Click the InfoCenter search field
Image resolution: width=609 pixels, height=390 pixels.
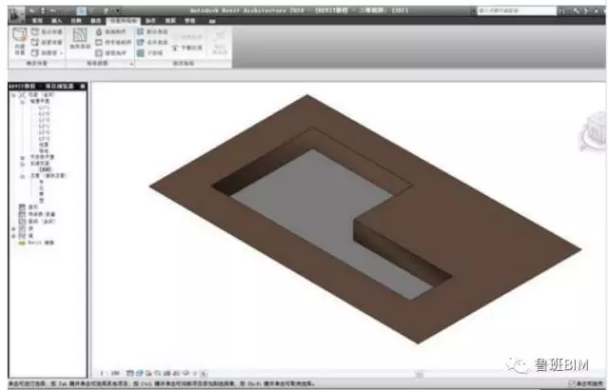pyautogui.click(x=517, y=11)
